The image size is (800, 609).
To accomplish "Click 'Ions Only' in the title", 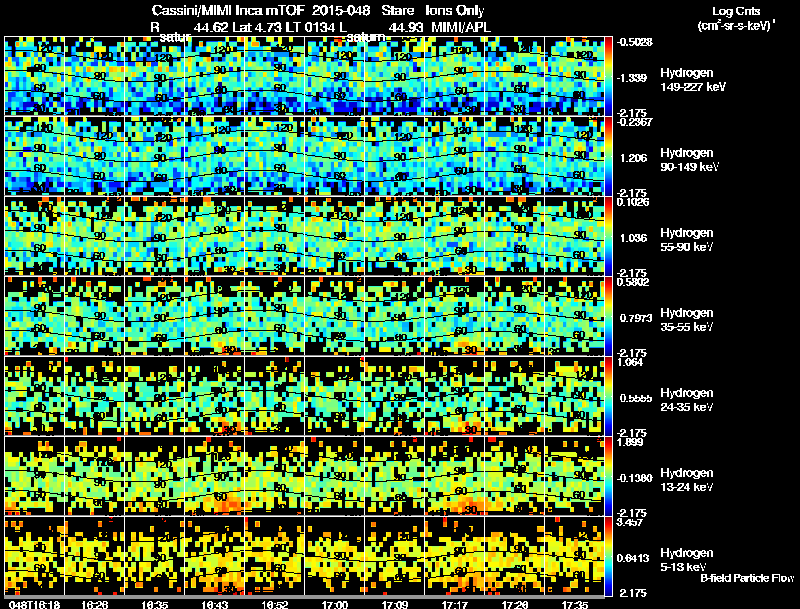I will click(455, 11).
